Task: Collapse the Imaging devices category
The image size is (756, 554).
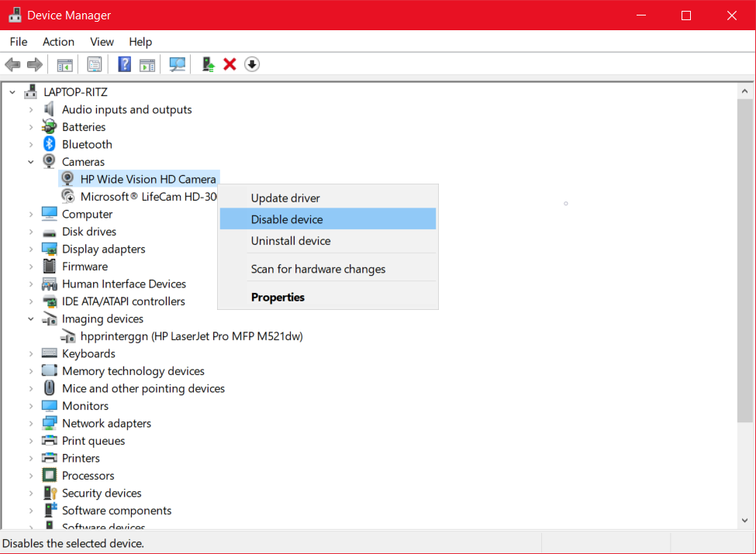Action: pyautogui.click(x=31, y=319)
